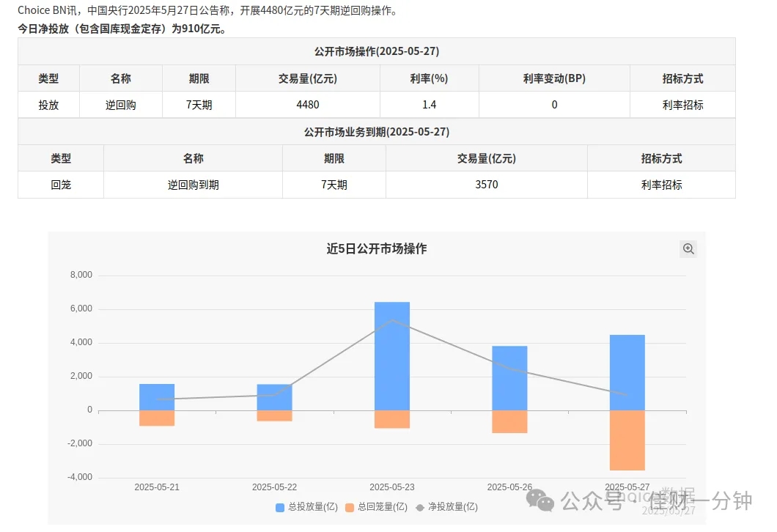Click the 逆回购到期 name cell
Screen dimensions: 777x532
pyautogui.click(x=194, y=185)
